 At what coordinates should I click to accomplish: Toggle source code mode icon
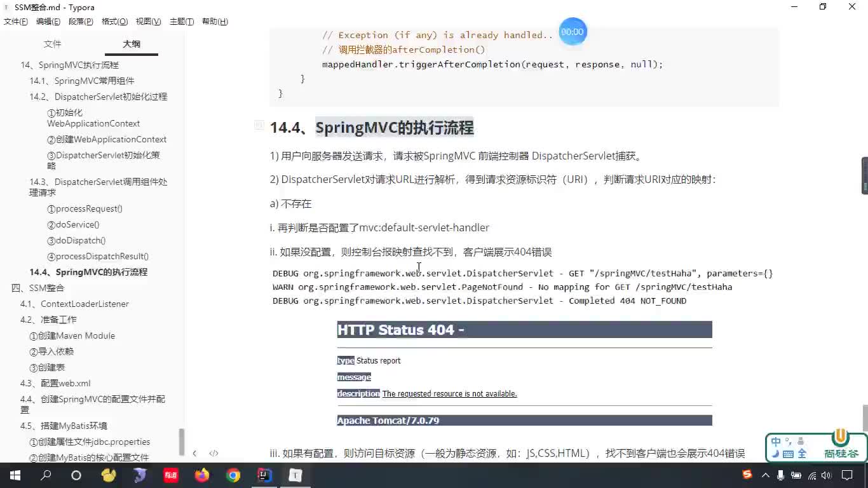[x=214, y=453]
